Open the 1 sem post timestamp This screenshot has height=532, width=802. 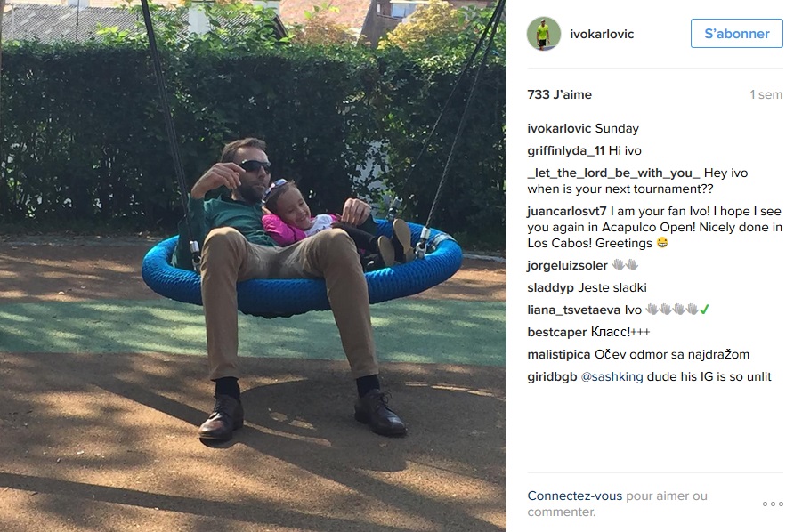[766, 94]
